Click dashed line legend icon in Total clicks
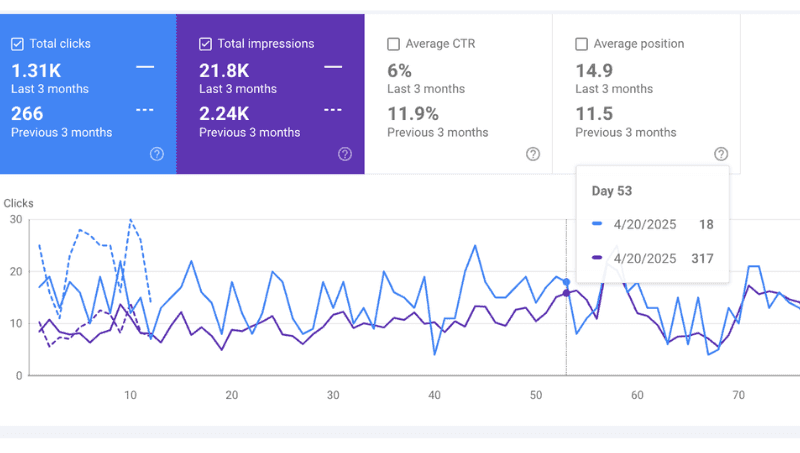The width and height of the screenshot is (800, 453). (145, 110)
